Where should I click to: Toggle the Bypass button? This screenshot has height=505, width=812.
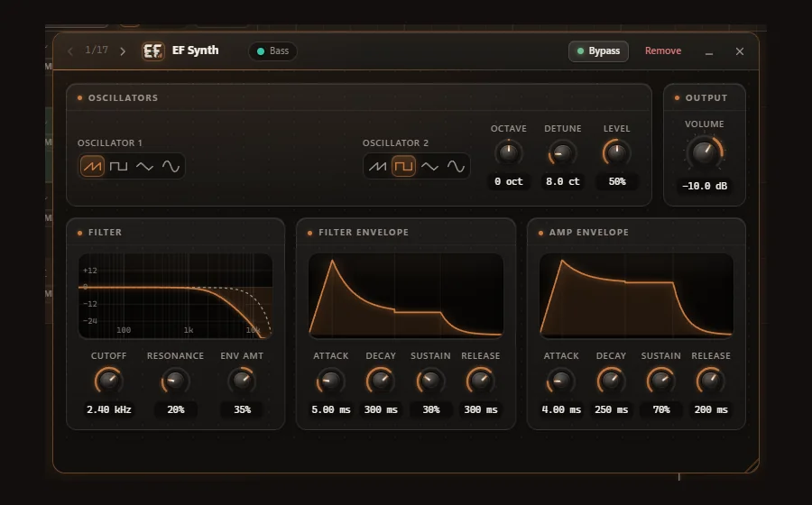pyautogui.click(x=599, y=51)
